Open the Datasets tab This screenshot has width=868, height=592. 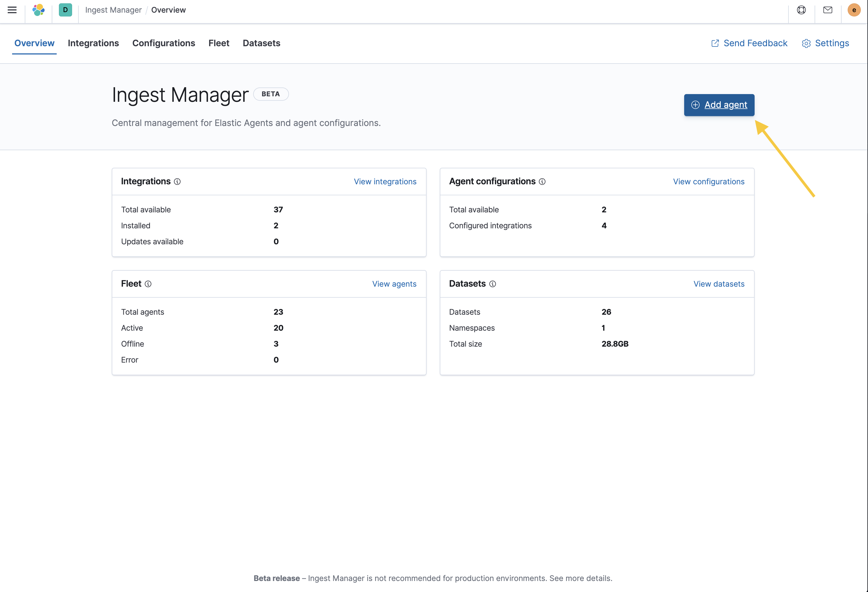(261, 43)
